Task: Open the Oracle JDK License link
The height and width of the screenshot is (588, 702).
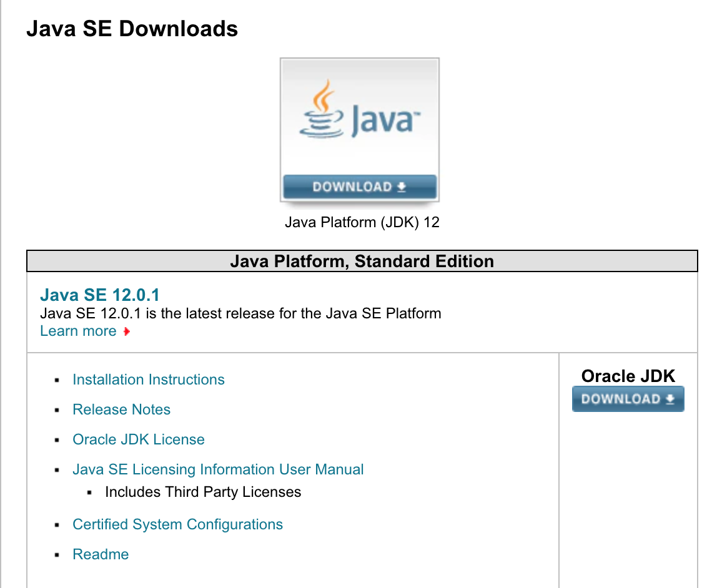Action: pyautogui.click(x=139, y=439)
